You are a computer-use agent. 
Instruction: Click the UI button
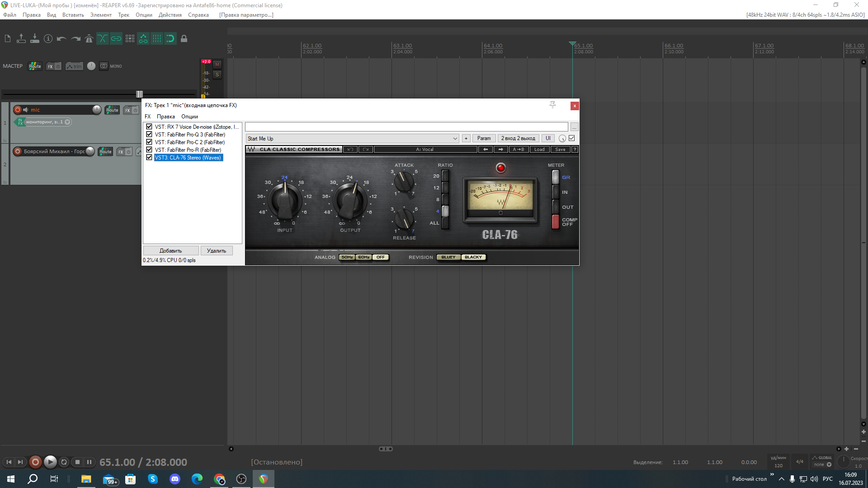tap(548, 139)
